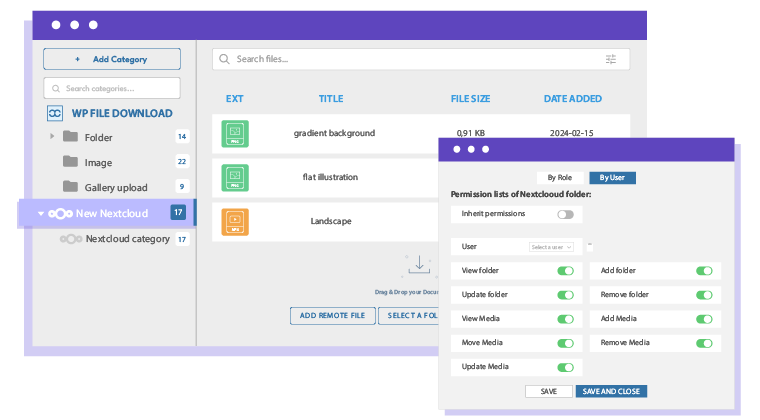Click the search filter options icon
Viewport: 760px width, 420px height.
[x=611, y=59]
